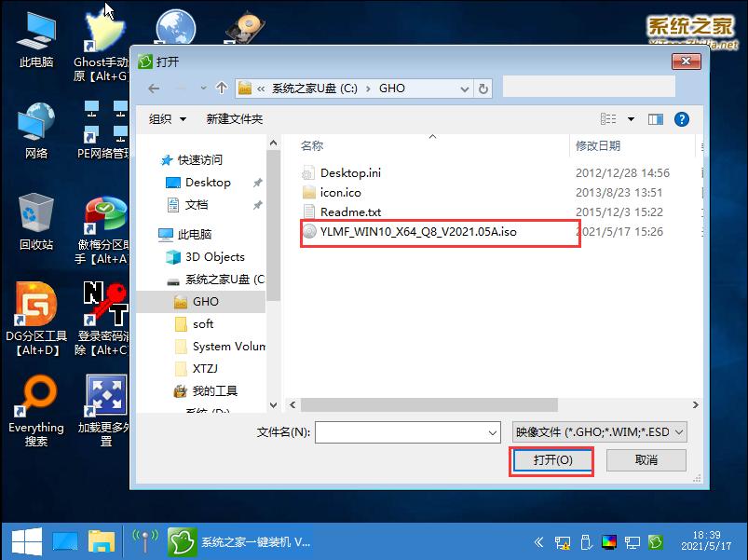Open the PE网络管理 desktop shortcut
The height and width of the screenshot is (560, 748).
point(104,130)
